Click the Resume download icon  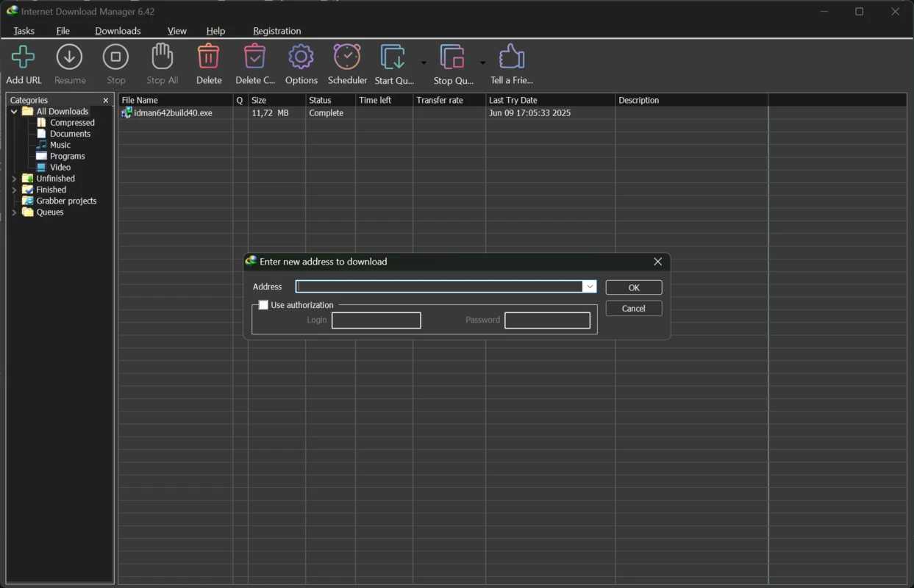(70, 57)
